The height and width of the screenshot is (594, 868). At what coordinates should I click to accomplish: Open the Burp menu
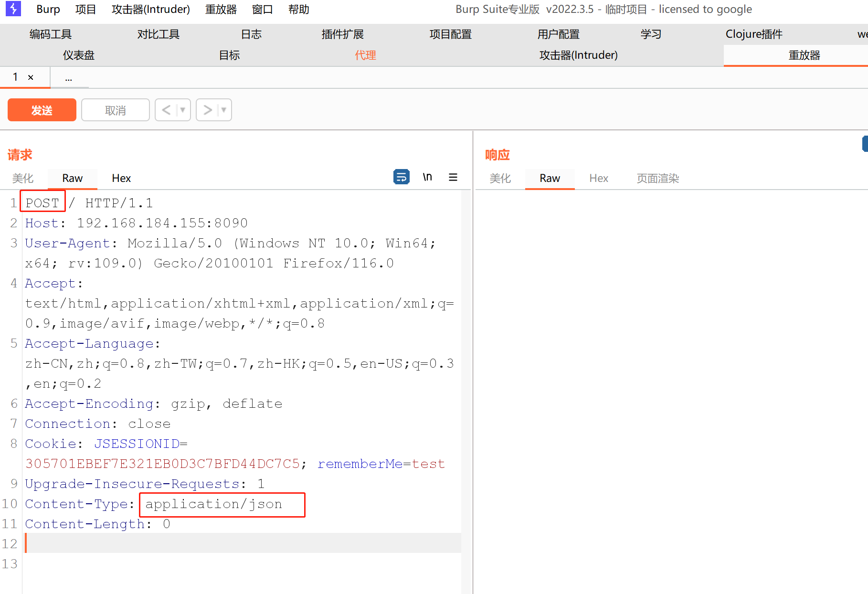click(x=48, y=9)
